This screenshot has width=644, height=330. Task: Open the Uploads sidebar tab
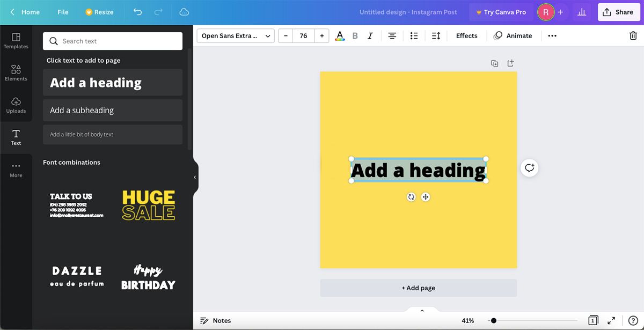pyautogui.click(x=16, y=105)
